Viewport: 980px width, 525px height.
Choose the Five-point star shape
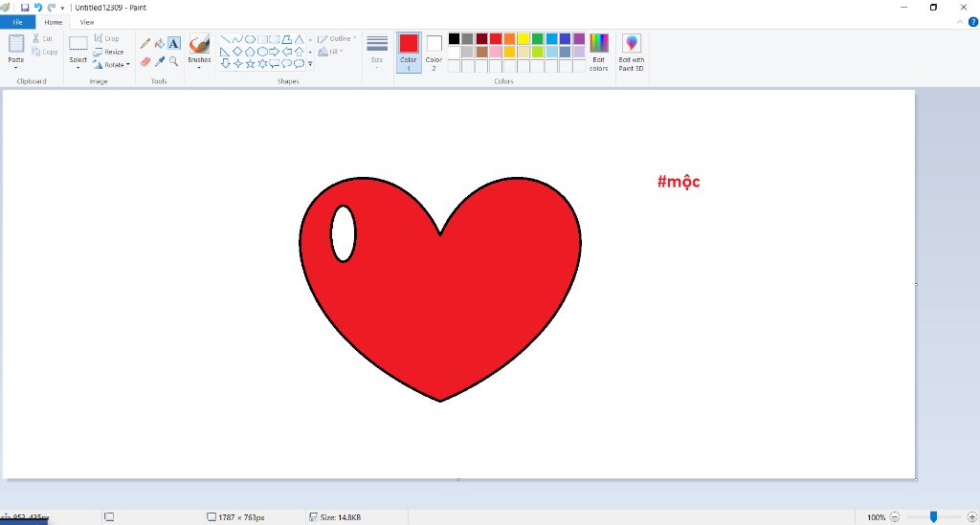250,63
